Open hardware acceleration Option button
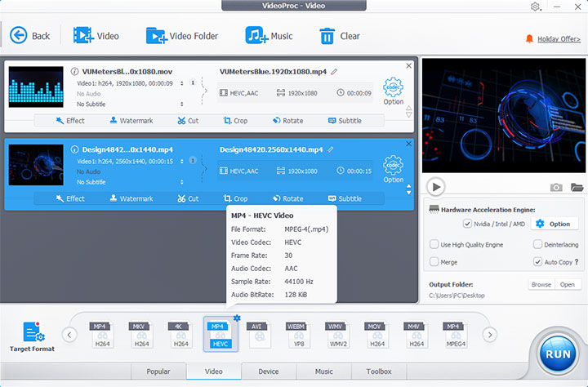This screenshot has height=387, width=588. [554, 224]
